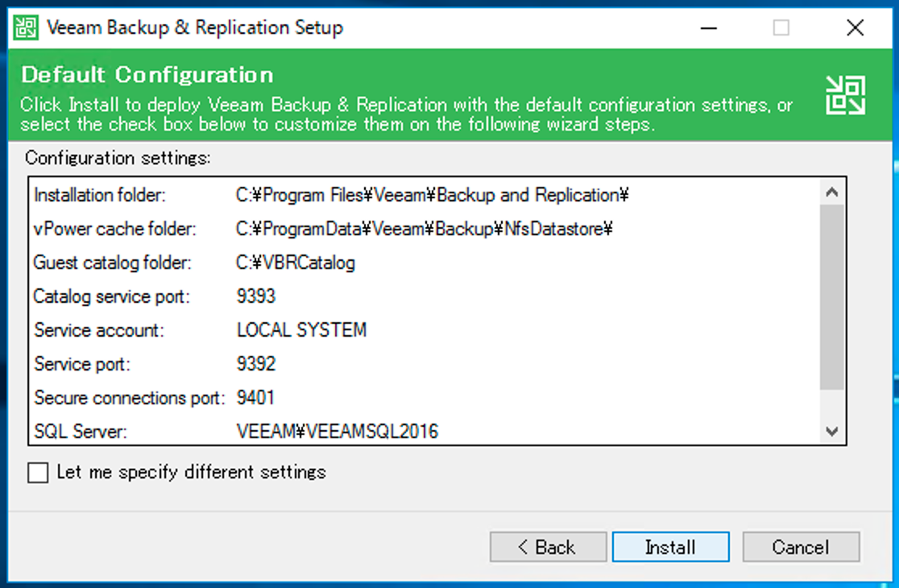Close the Veeam setup window
899x588 pixels.
(x=855, y=27)
